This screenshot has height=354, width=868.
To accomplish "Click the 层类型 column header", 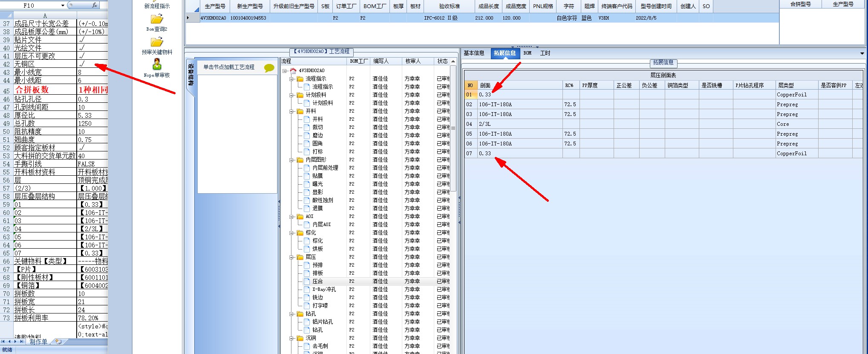I will 797,85.
